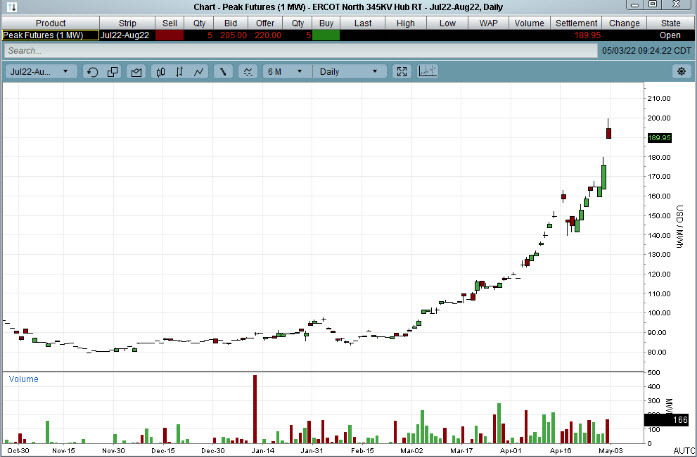Open the Jul22-Aug22 strip dropdown
The image size is (697, 457).
tap(40, 72)
